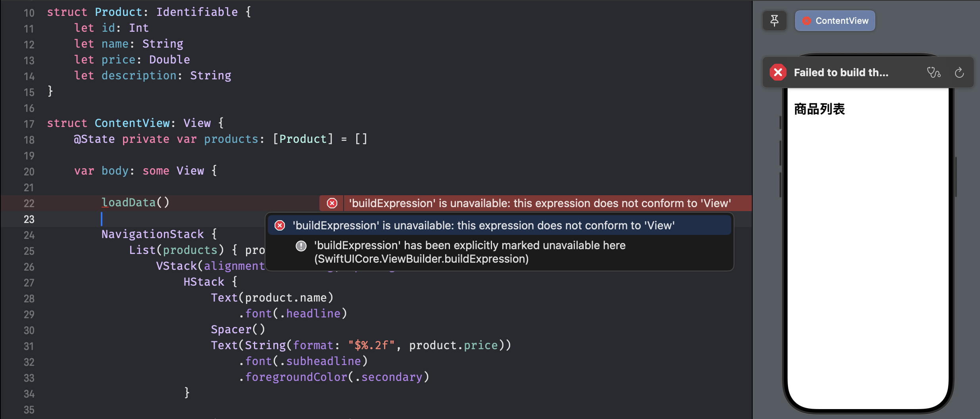The width and height of the screenshot is (980, 419).
Task: Select the highlighted buildExpression error row in the popup
Action: click(x=483, y=225)
